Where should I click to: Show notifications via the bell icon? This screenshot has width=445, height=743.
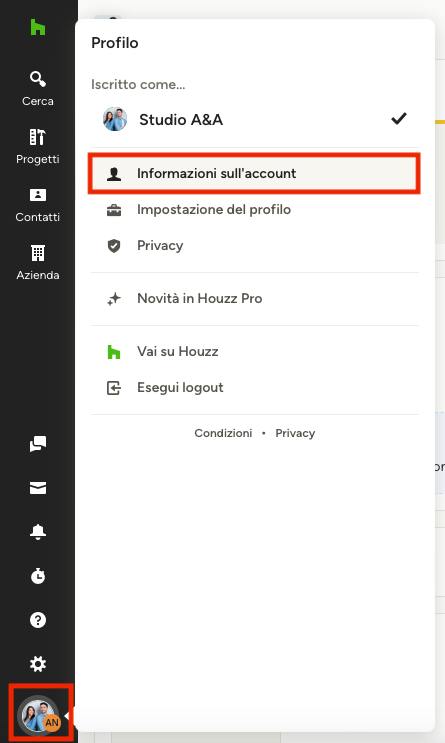pos(38,532)
